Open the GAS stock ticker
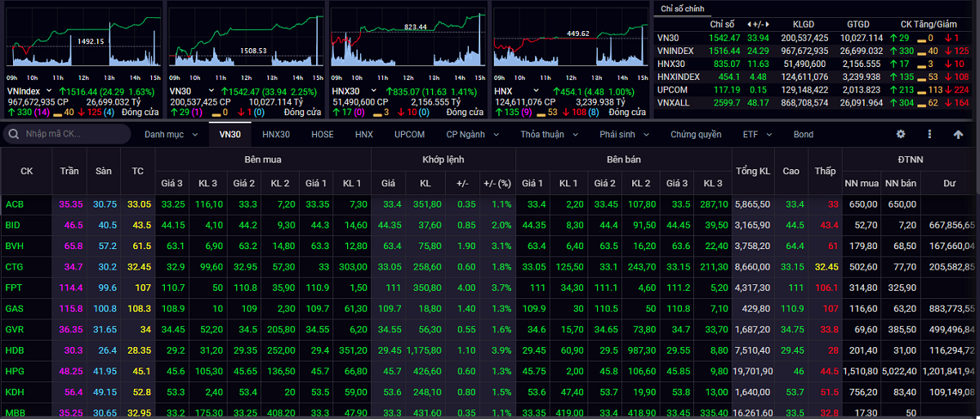Screen dimensions: 980x419 click(x=14, y=309)
